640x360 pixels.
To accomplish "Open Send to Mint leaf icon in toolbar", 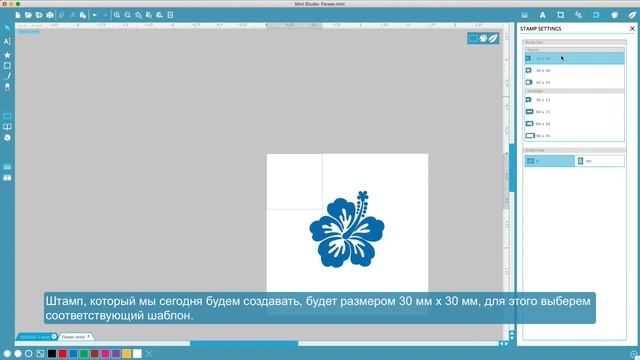I will point(632,15).
